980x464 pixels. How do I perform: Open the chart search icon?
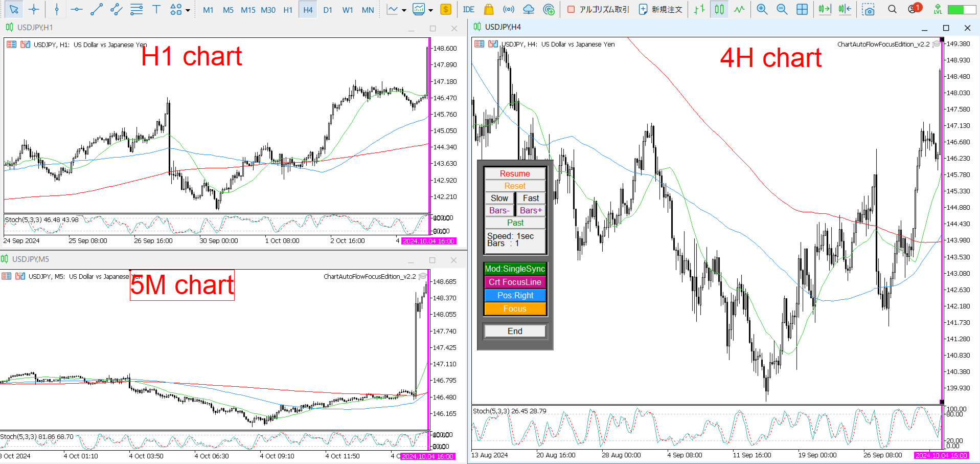(892, 9)
